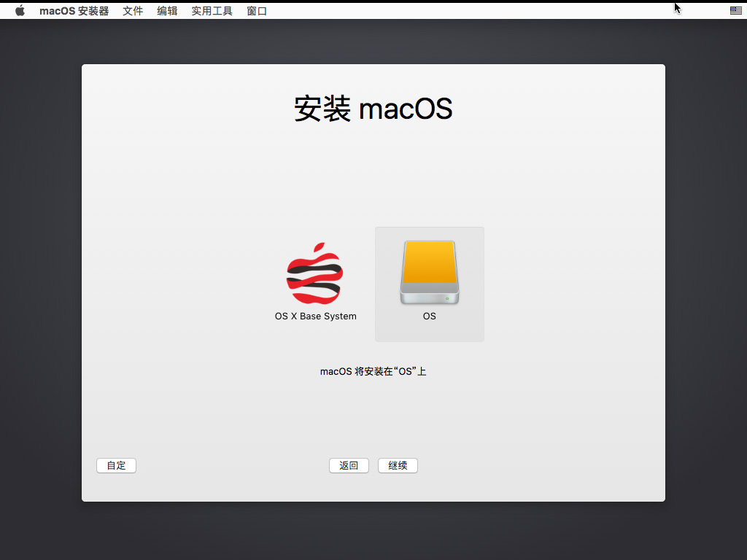Click the OS disk name label
This screenshot has width=747, height=560.
(429, 316)
